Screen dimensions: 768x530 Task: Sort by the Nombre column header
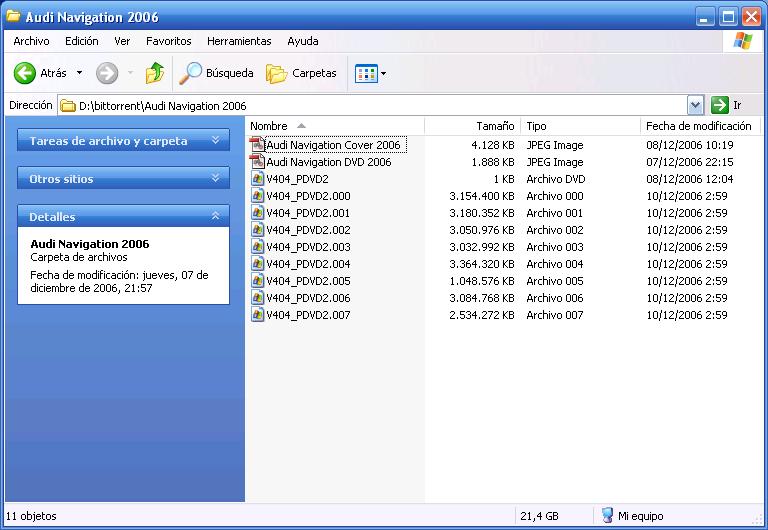click(335, 126)
